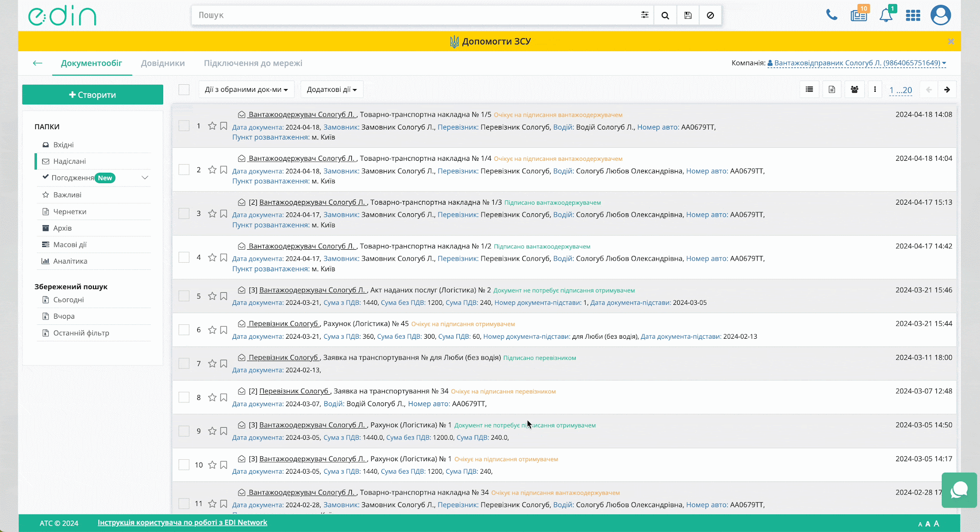Viewport: 980px width, 532px height.
Task: Select checkbox for document row 8
Action: (x=184, y=398)
